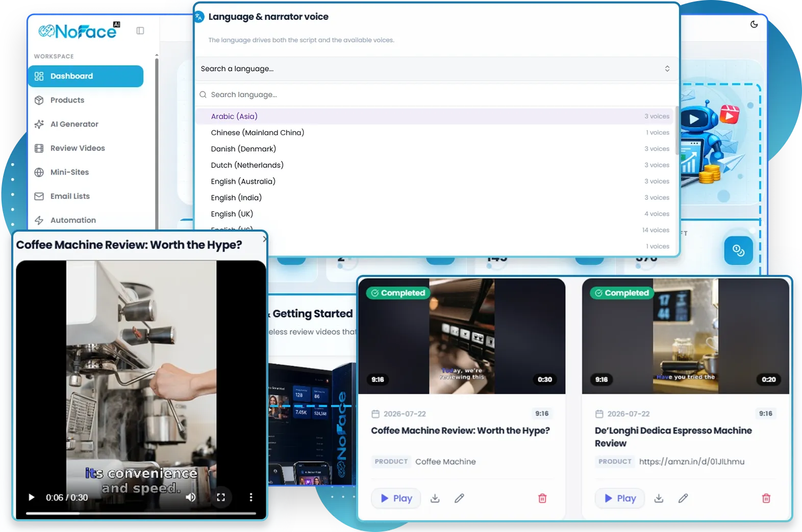Image resolution: width=802 pixels, height=532 pixels.
Task: Download the De'Longhi Dedica video
Action: point(659,498)
